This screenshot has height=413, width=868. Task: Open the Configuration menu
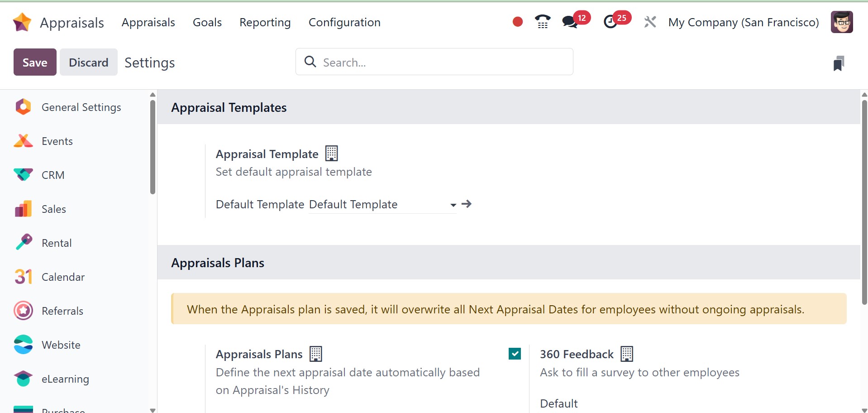click(x=344, y=22)
